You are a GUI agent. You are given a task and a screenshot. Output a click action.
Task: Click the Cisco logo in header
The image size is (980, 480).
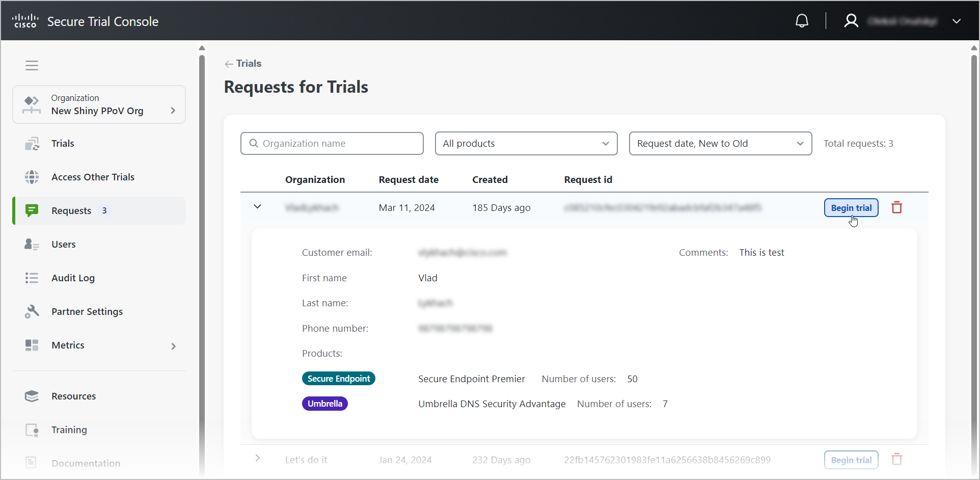(x=25, y=21)
